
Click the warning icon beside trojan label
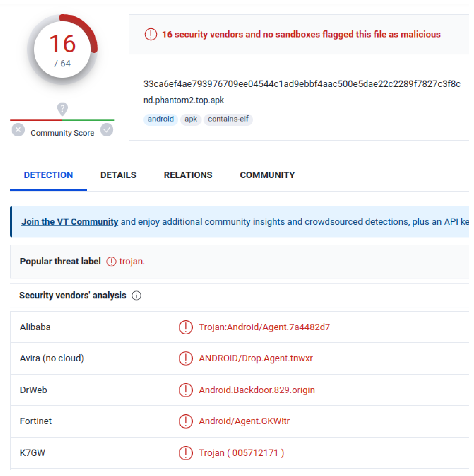[111, 262]
